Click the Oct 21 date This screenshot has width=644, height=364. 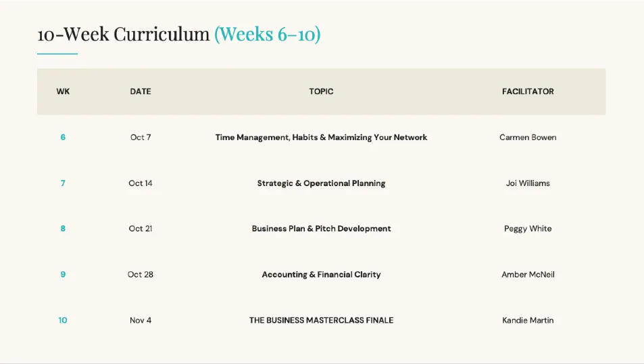pyautogui.click(x=141, y=229)
